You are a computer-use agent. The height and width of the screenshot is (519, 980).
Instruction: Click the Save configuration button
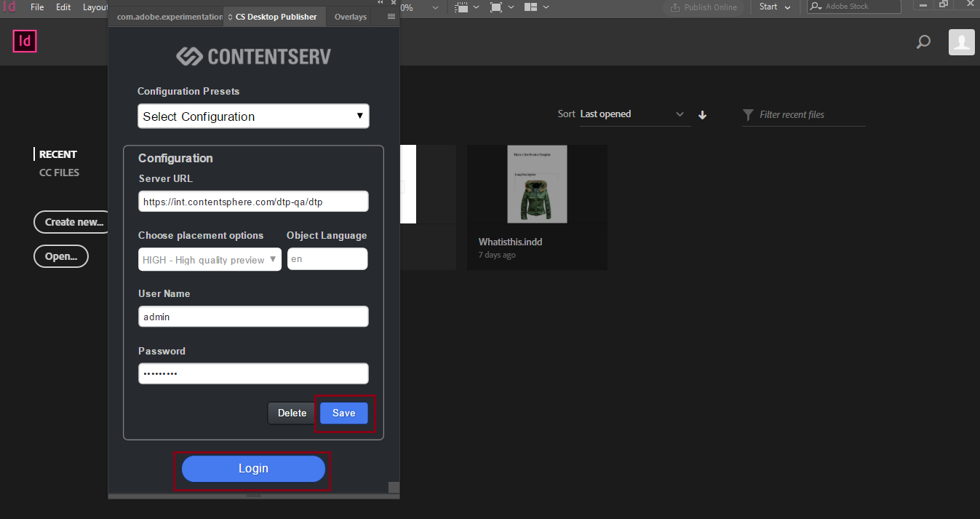344,413
